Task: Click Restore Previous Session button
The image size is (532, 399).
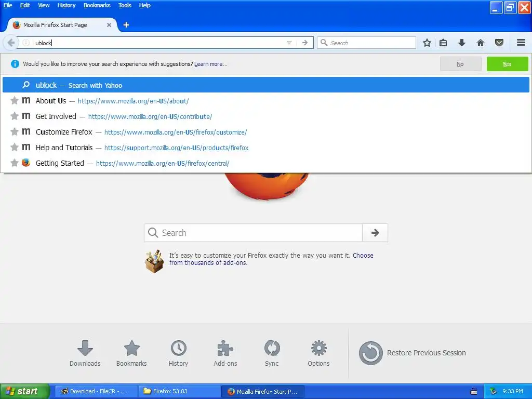Action: [412, 353]
